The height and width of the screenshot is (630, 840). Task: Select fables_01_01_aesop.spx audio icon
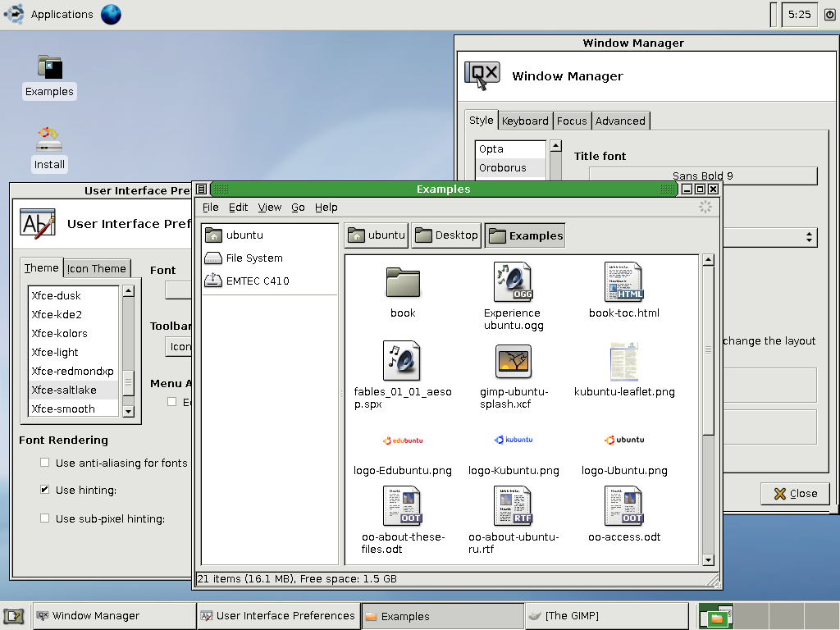402,361
